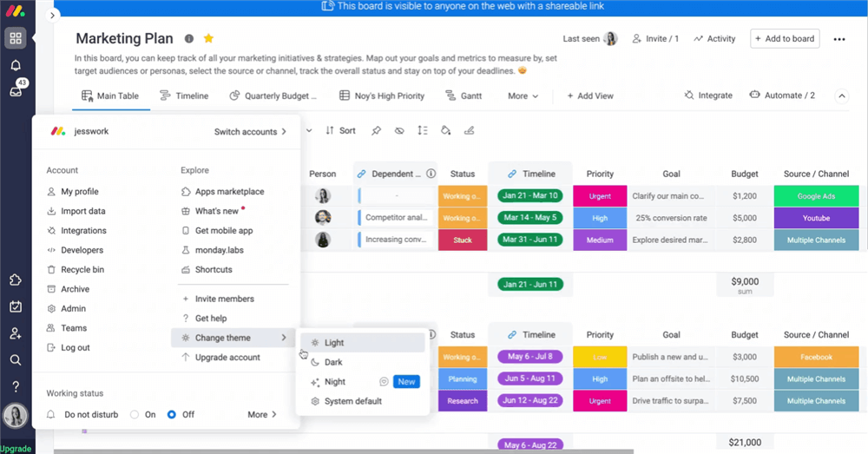
Task: Switch to the Main Table tab
Action: pyautogui.click(x=110, y=95)
